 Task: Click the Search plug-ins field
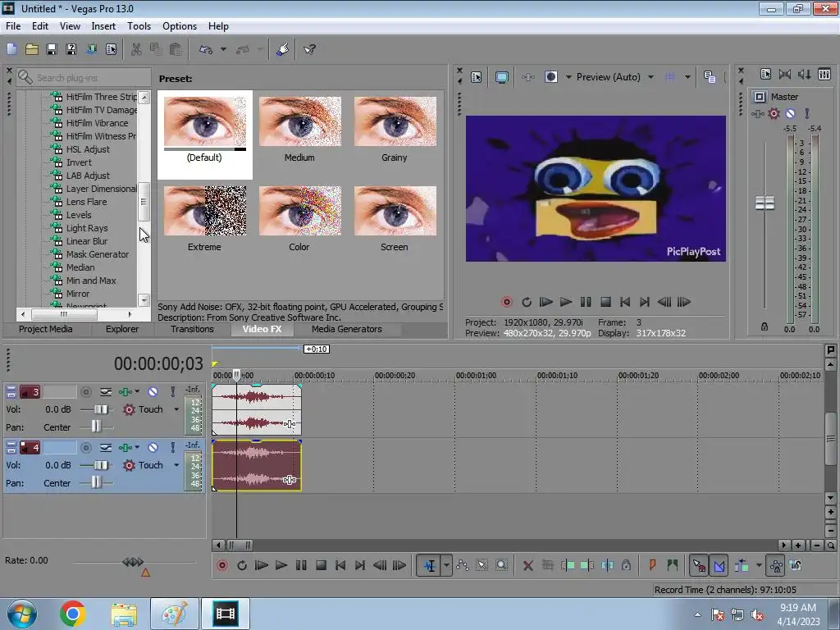pyautogui.click(x=83, y=78)
